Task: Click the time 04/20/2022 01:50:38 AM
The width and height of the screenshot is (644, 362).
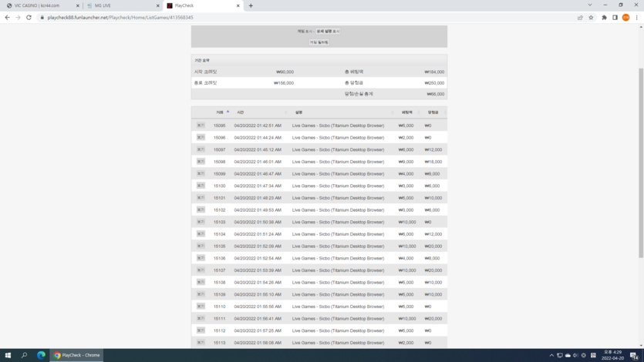Action: pos(258,222)
